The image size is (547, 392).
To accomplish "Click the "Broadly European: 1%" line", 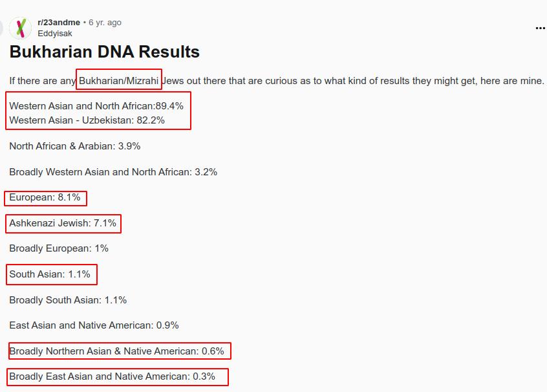I will point(59,248).
